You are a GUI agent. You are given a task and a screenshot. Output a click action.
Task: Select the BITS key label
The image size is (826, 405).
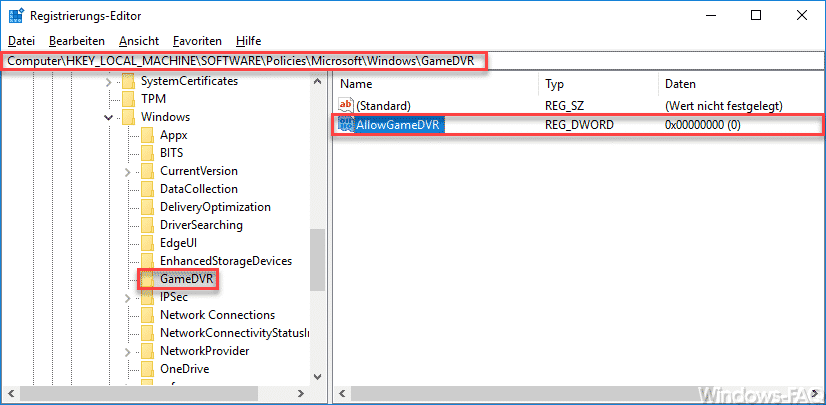pyautogui.click(x=172, y=153)
